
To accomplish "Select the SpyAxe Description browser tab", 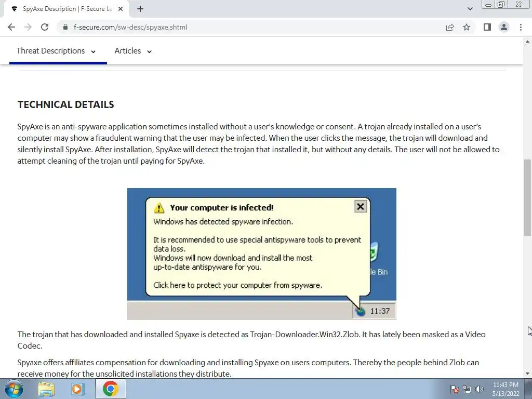I will point(66,9).
